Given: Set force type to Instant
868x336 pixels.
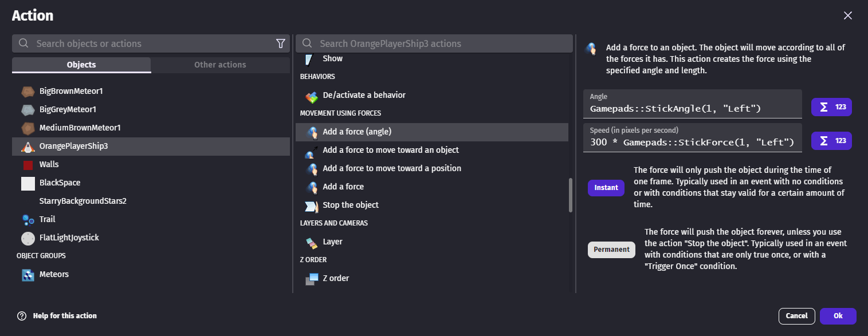Looking at the screenshot, I should pyautogui.click(x=606, y=188).
